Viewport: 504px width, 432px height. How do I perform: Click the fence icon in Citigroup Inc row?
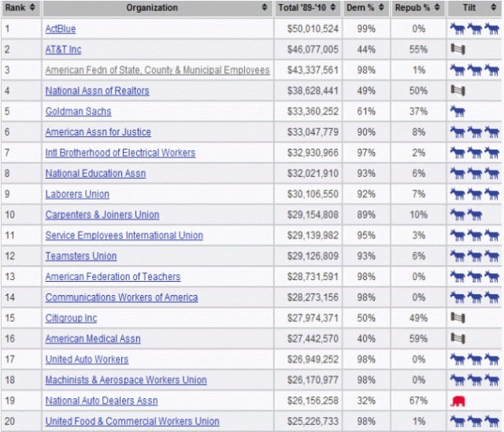(x=457, y=318)
